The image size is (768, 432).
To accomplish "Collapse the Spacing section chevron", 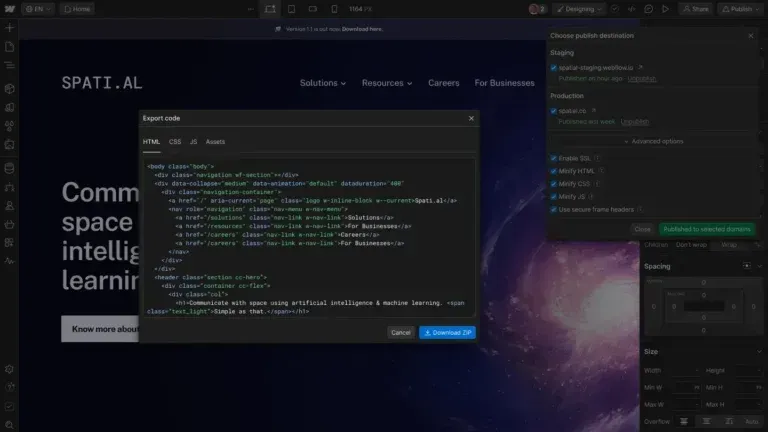I will (x=759, y=266).
